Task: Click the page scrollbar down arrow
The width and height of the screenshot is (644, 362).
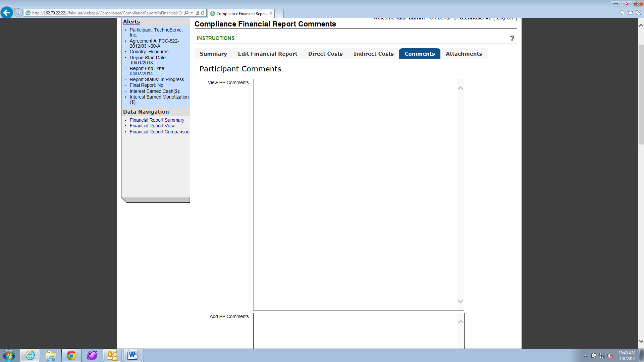Action: (x=641, y=342)
